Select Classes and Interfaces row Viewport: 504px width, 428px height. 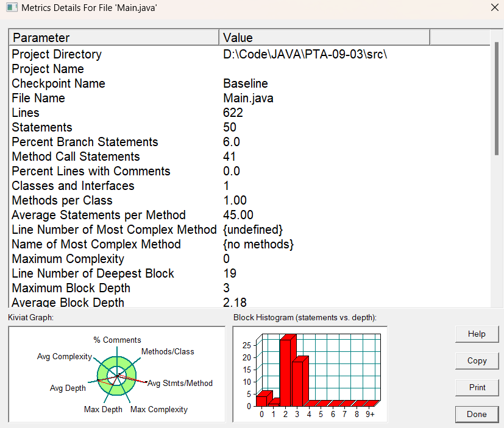coord(249,186)
